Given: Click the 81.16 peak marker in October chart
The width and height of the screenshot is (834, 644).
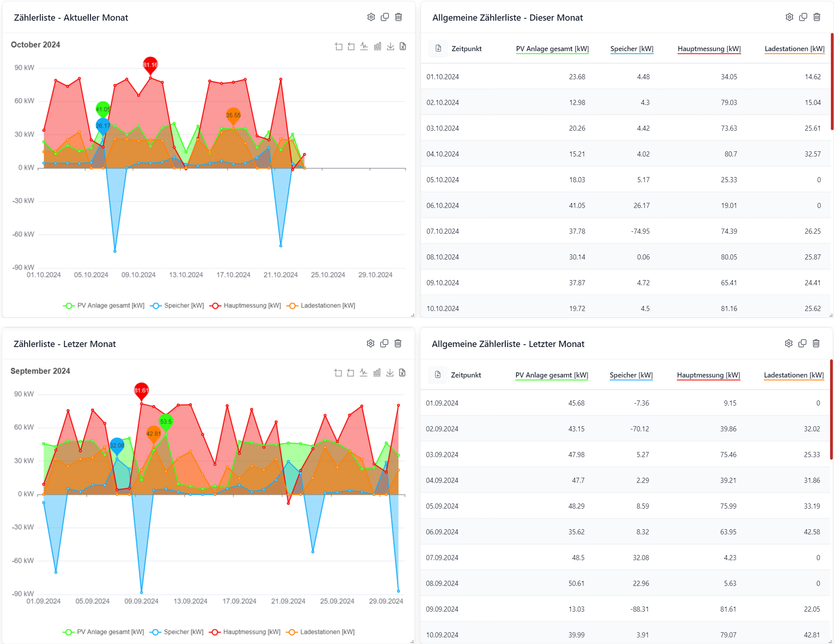Looking at the screenshot, I should [151, 65].
